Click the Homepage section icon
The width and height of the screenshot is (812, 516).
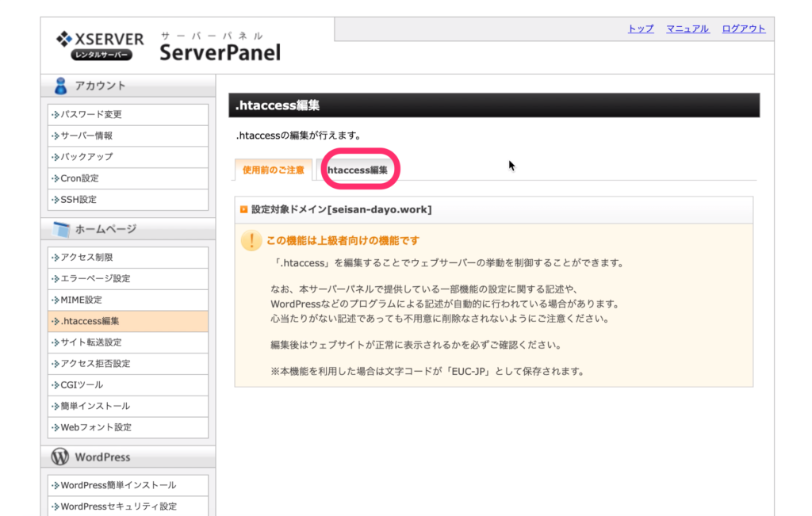[60, 229]
